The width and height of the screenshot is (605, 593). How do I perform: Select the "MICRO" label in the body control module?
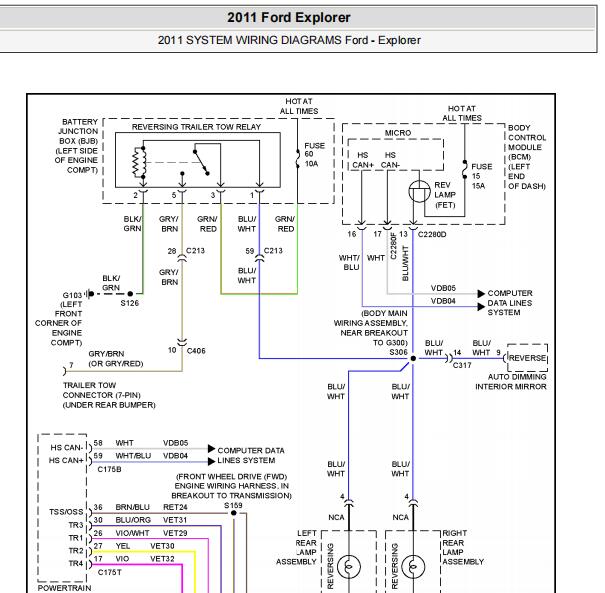[398, 133]
